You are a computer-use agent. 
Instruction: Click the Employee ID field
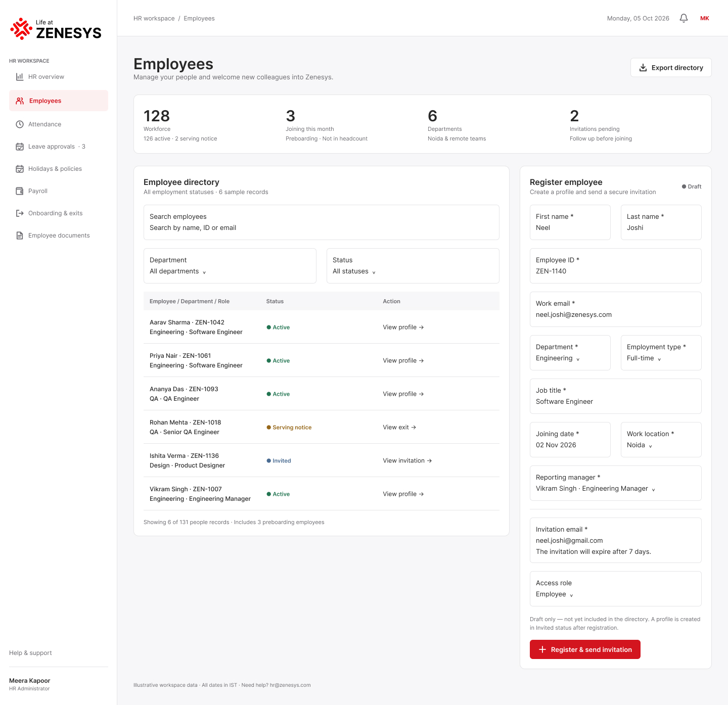point(616,266)
